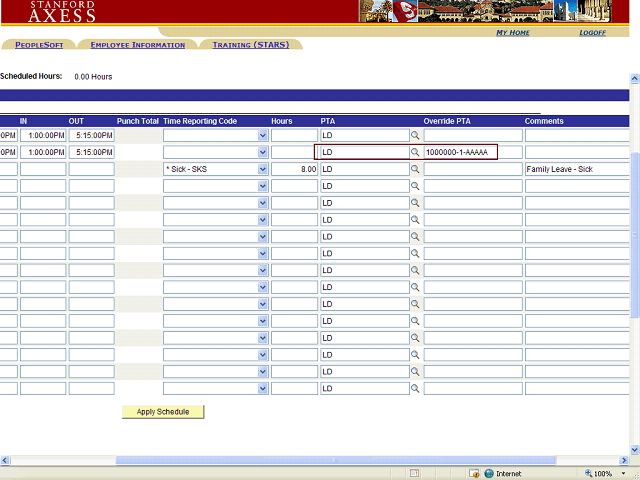Open the Employee Information tab
Viewport: 640px width, 480px height.
tap(137, 45)
